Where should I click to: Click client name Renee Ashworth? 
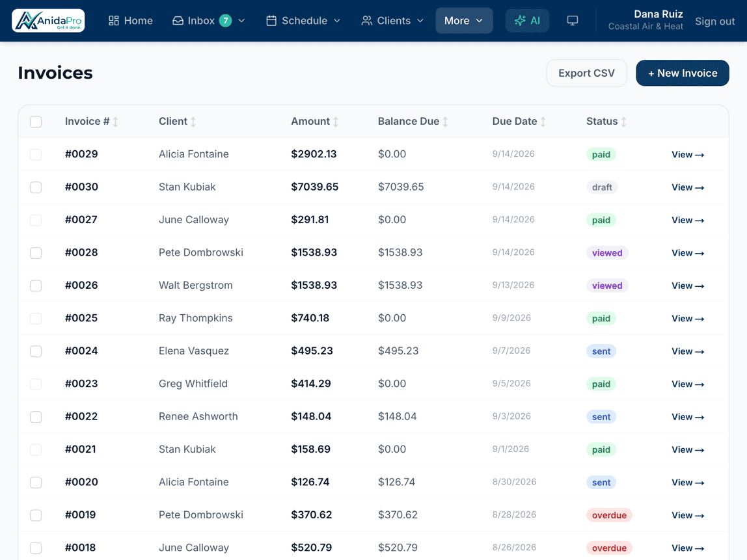pyautogui.click(x=198, y=416)
